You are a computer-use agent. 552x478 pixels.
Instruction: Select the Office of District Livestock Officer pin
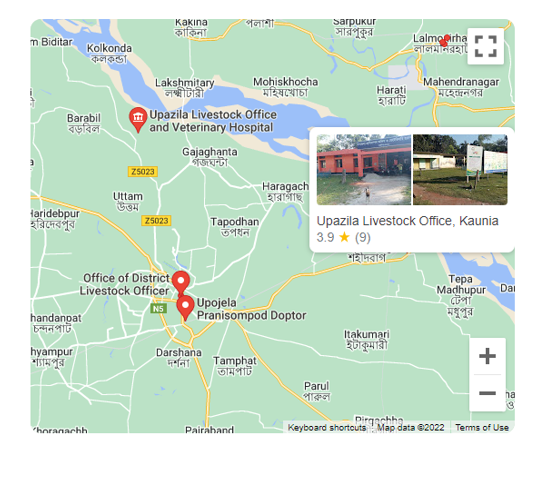point(181,283)
